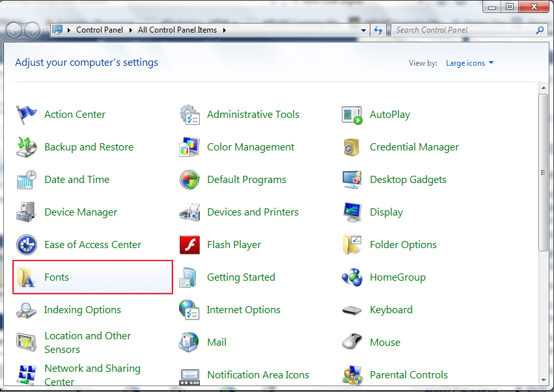Click the HomeGroup spheres icon
554x392 pixels.
click(352, 277)
